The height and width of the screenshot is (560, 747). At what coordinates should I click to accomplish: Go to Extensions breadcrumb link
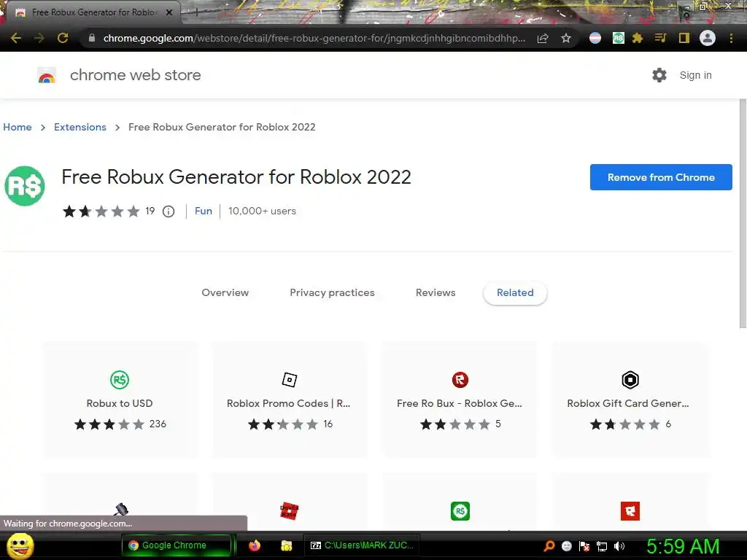click(x=80, y=127)
